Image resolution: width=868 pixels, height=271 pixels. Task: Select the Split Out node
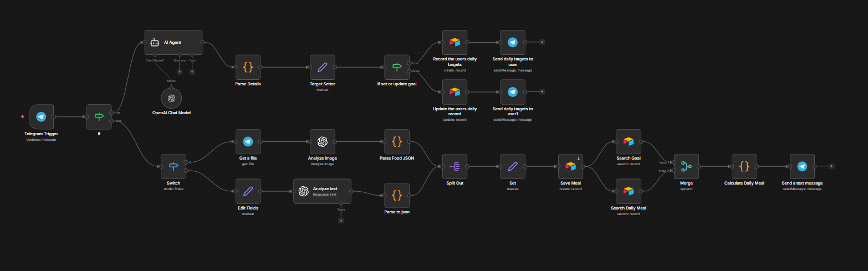(455, 166)
